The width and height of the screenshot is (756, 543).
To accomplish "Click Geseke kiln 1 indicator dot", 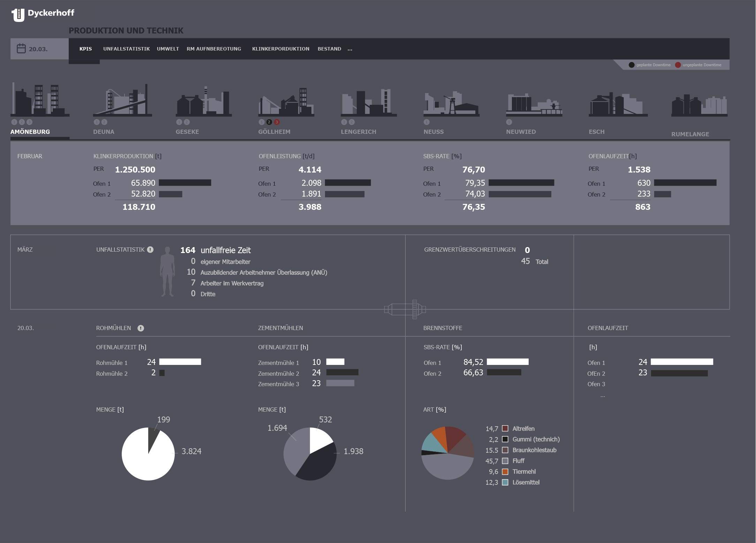I will pos(179,122).
